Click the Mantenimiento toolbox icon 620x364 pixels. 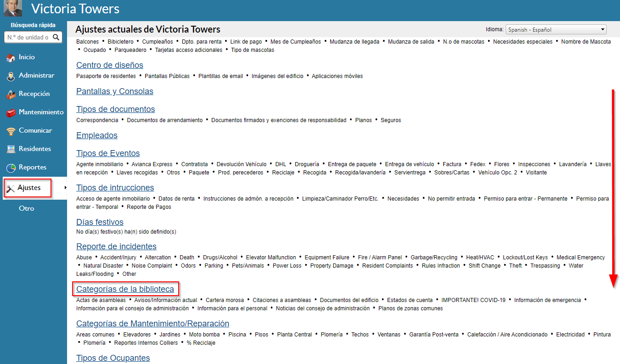(11, 113)
